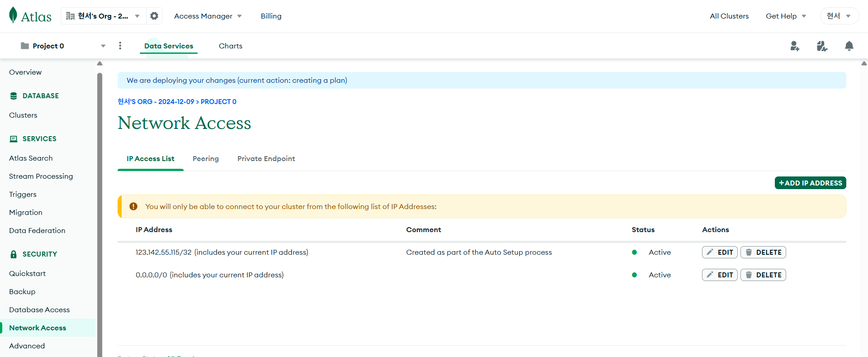Open the organization breadcrumb link
This screenshot has width=868, height=357.
pos(156,102)
